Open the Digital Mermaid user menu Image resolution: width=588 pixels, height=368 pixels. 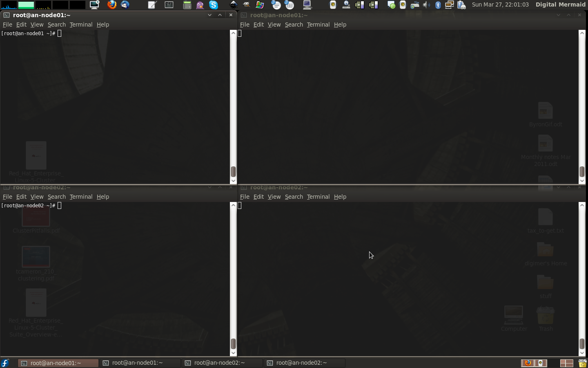click(x=560, y=4)
